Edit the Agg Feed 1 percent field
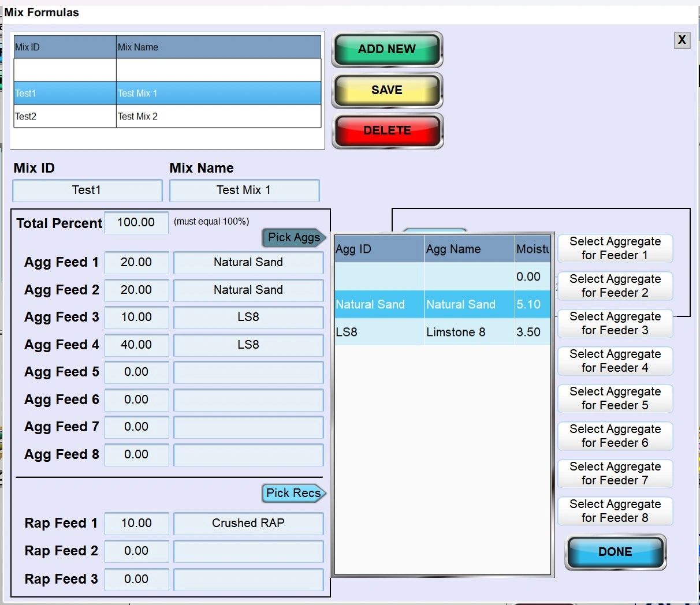Screen dimensions: 700x605 (x=136, y=263)
